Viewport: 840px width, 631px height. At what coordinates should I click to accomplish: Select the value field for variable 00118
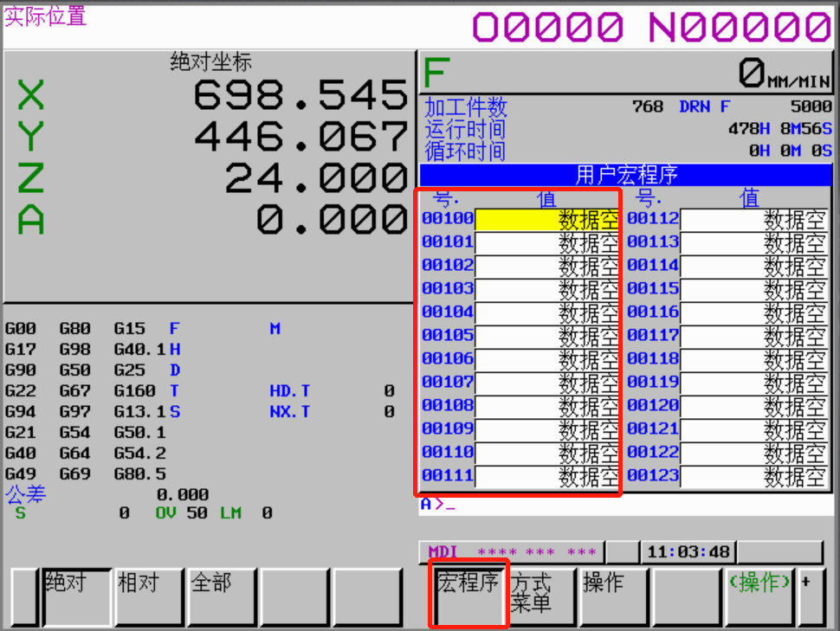coord(753,360)
